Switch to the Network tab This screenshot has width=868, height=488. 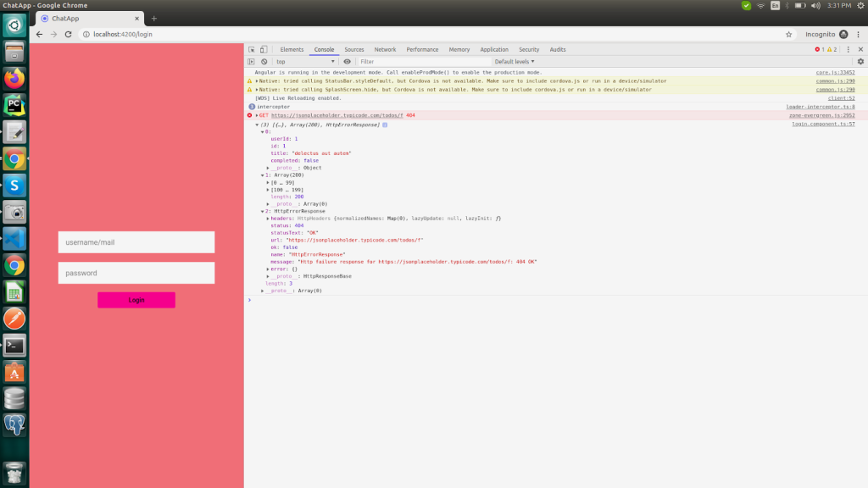click(385, 50)
